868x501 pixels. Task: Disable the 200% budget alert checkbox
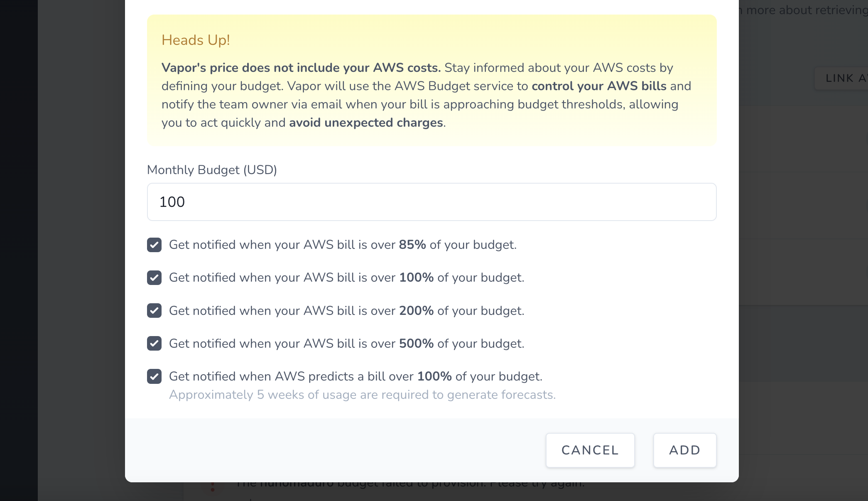tap(154, 311)
